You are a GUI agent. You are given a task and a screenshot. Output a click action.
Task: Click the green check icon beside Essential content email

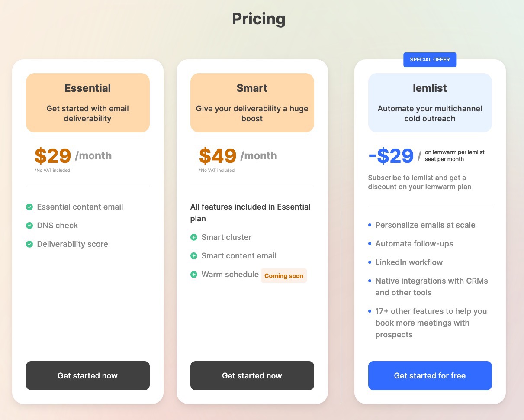click(29, 207)
